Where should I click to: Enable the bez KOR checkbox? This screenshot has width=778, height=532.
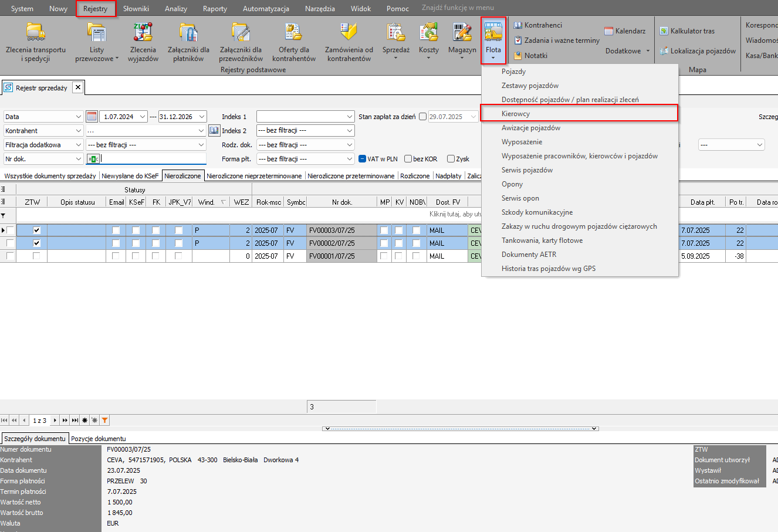[x=408, y=159]
